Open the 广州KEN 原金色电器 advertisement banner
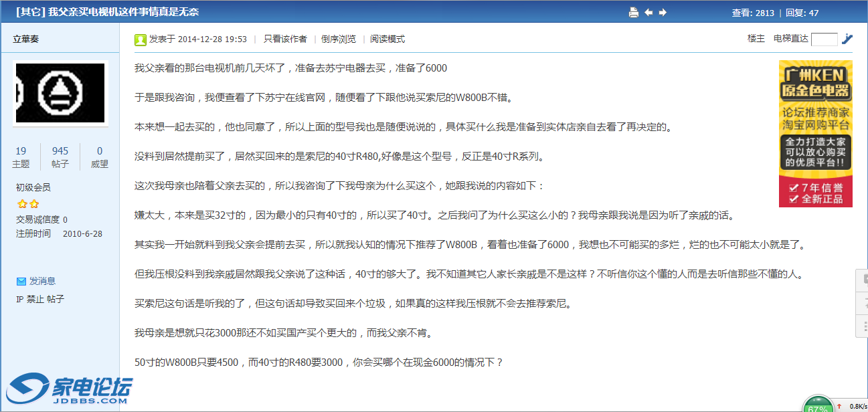 pos(815,133)
